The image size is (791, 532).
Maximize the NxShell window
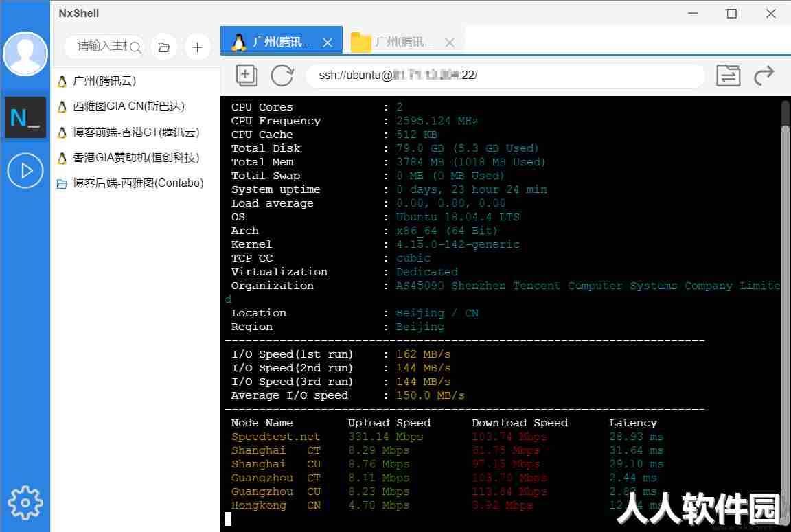[731, 14]
